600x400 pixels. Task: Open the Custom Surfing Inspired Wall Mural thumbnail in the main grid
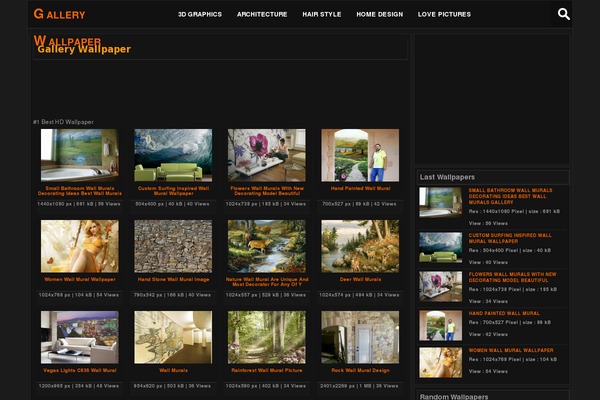point(173,155)
